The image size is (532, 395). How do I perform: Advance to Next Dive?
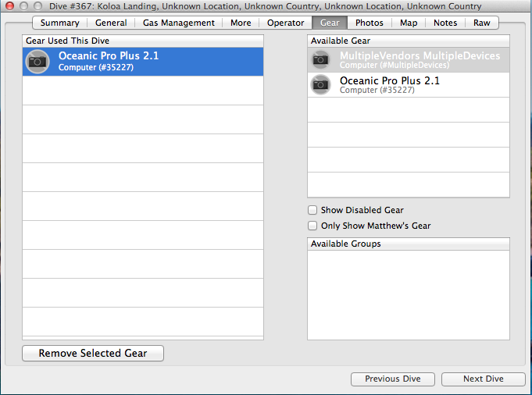484,379
